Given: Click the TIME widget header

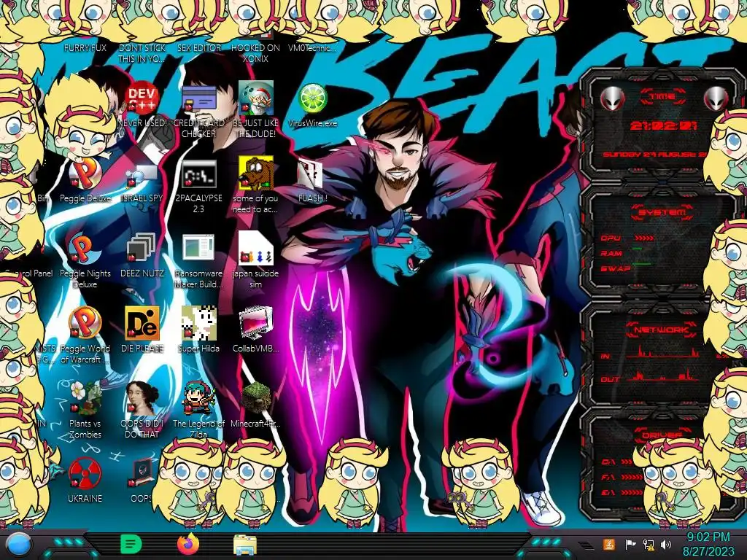Looking at the screenshot, I should tap(662, 97).
